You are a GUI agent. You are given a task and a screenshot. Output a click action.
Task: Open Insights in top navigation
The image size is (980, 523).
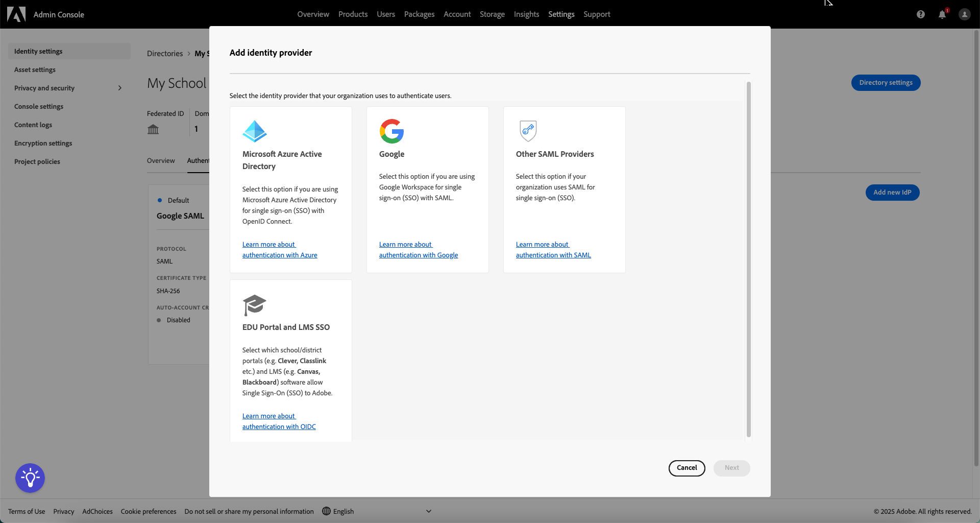[526, 14]
